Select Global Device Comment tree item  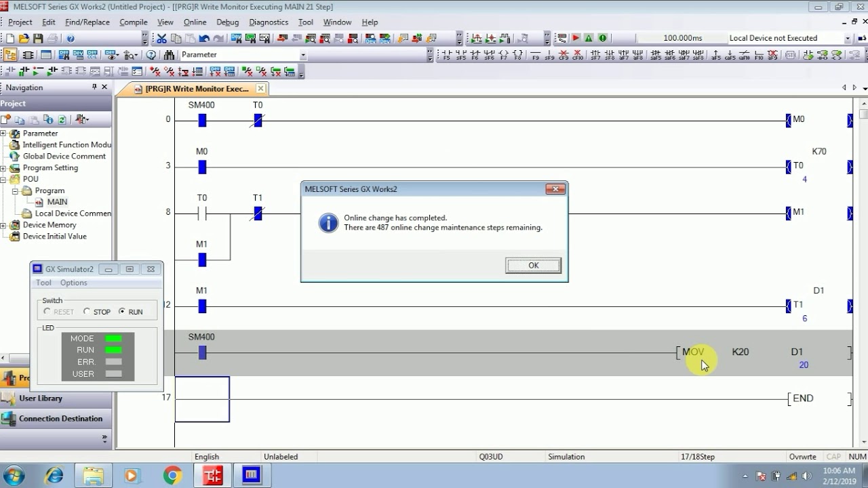(x=64, y=157)
